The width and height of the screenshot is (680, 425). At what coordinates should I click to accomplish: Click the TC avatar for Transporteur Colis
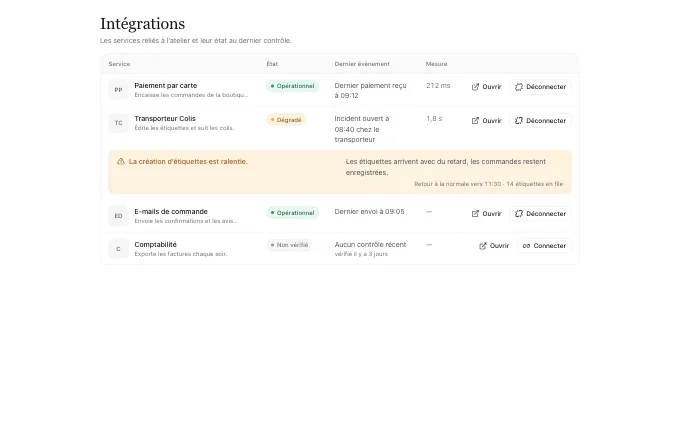118,123
